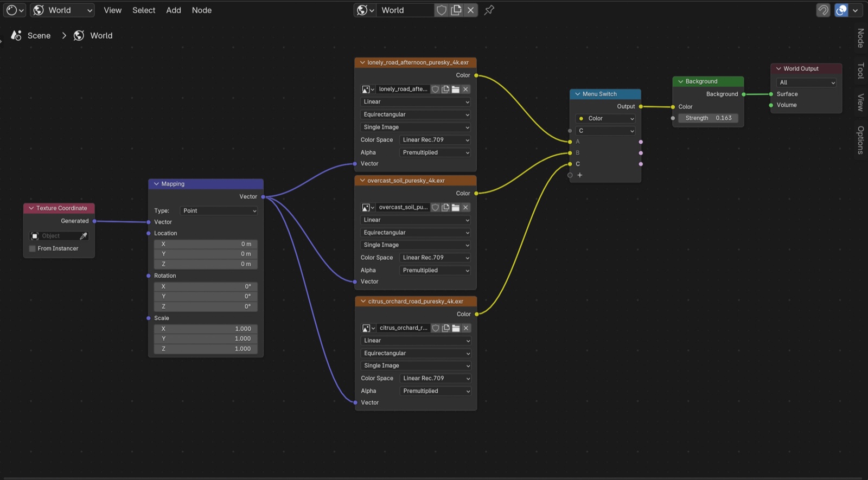Open image folder in overcast_soil node
This screenshot has width=868, height=480.
(x=456, y=207)
